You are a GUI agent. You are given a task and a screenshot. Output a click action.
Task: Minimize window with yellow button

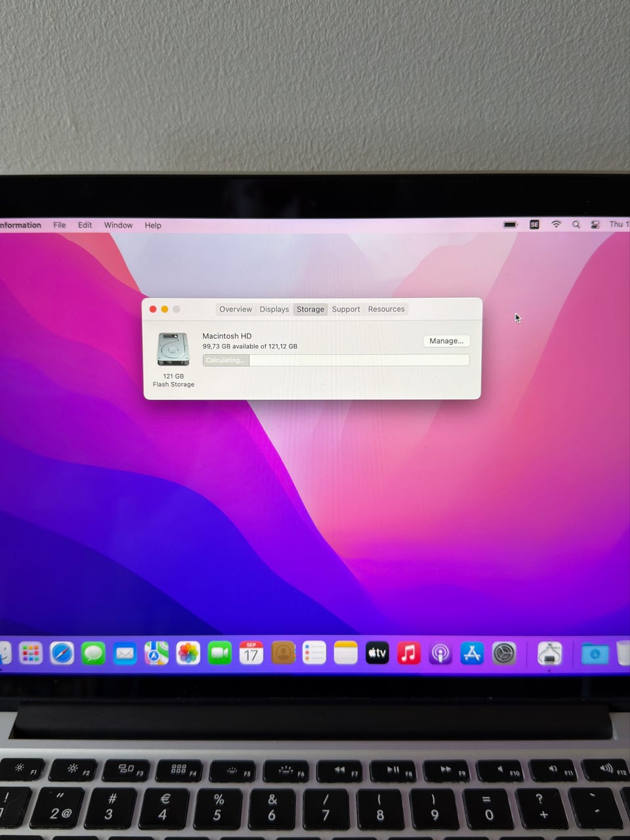point(165,309)
